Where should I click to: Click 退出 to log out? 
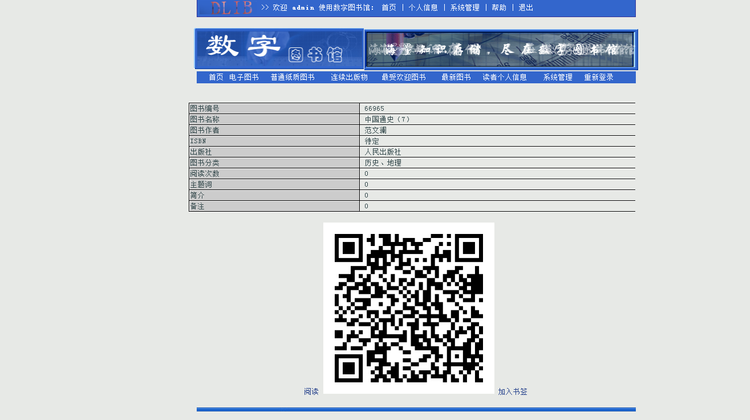coord(526,8)
